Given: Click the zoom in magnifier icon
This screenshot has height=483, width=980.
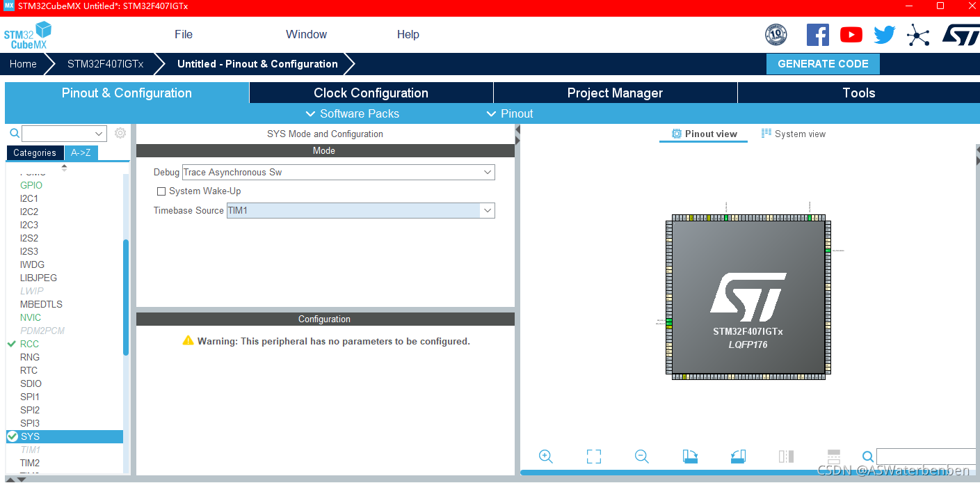Looking at the screenshot, I should click(546, 457).
